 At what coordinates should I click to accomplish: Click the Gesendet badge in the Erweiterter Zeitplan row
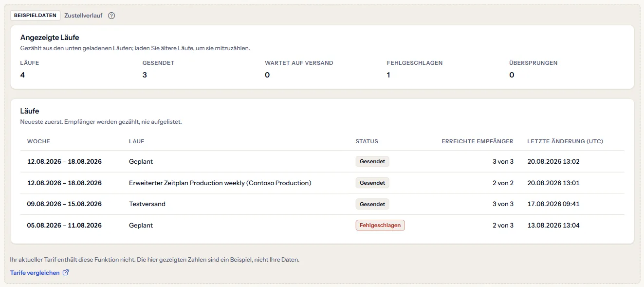tap(372, 183)
